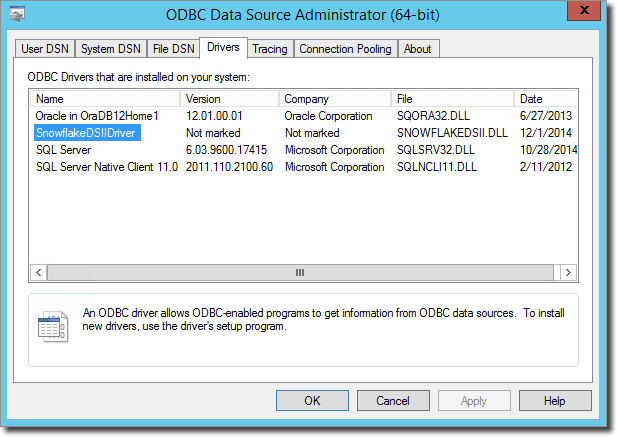Open the System DSN tab

coord(111,49)
